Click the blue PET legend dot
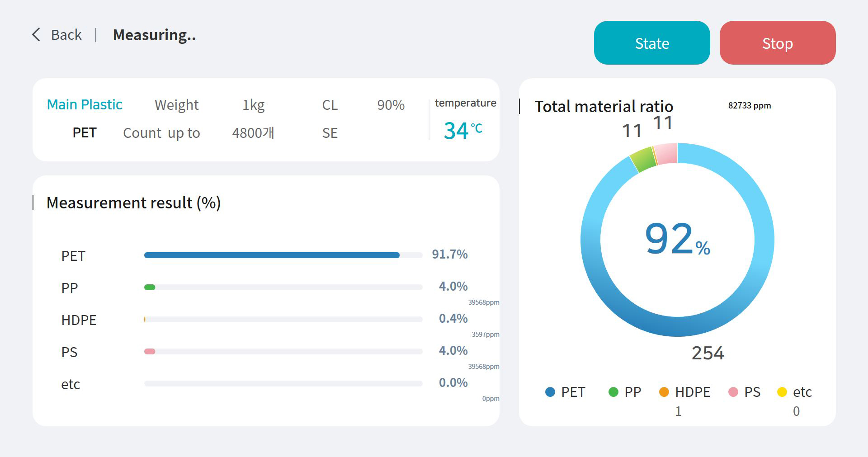 coord(550,392)
